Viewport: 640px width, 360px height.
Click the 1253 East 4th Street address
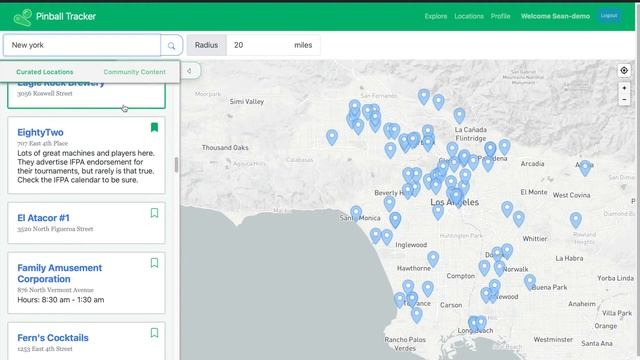(x=45, y=349)
